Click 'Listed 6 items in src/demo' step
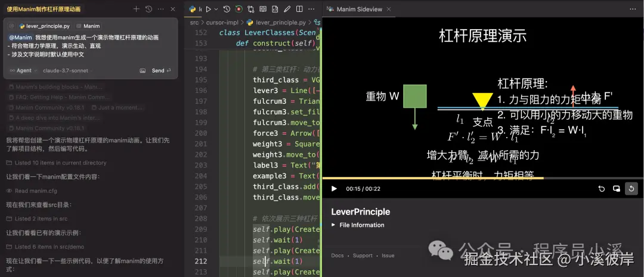Screen dimensions: 644x277 click(45, 247)
